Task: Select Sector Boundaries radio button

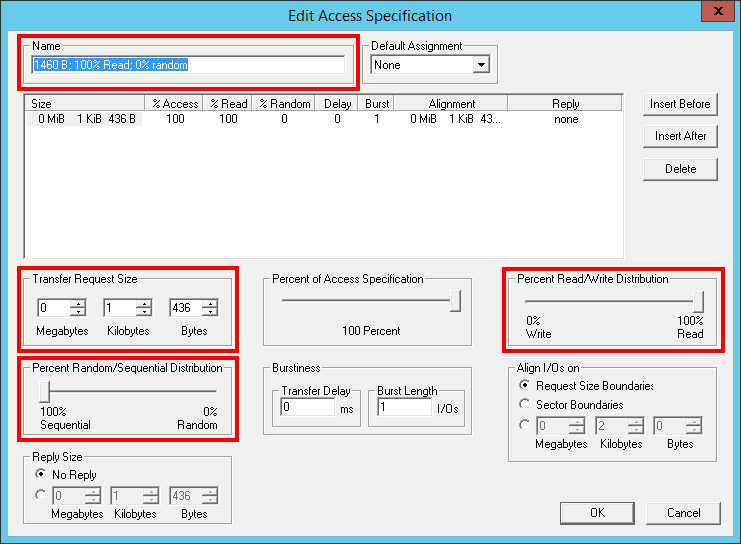Action: pyautogui.click(x=524, y=404)
